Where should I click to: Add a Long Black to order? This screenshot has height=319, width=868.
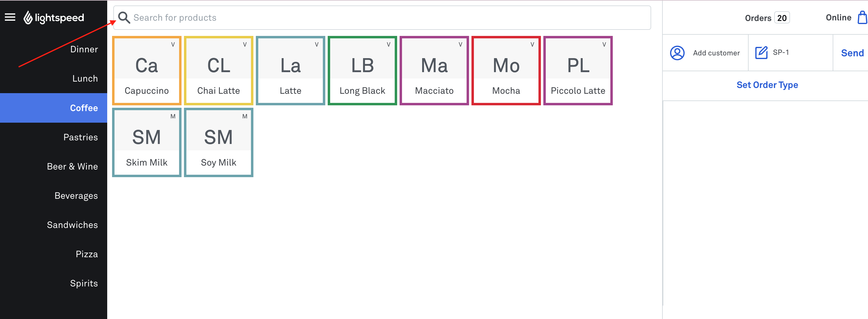(362, 71)
